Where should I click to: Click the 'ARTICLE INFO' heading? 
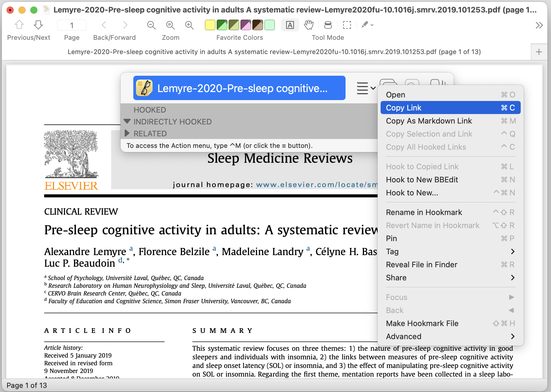coord(88,331)
